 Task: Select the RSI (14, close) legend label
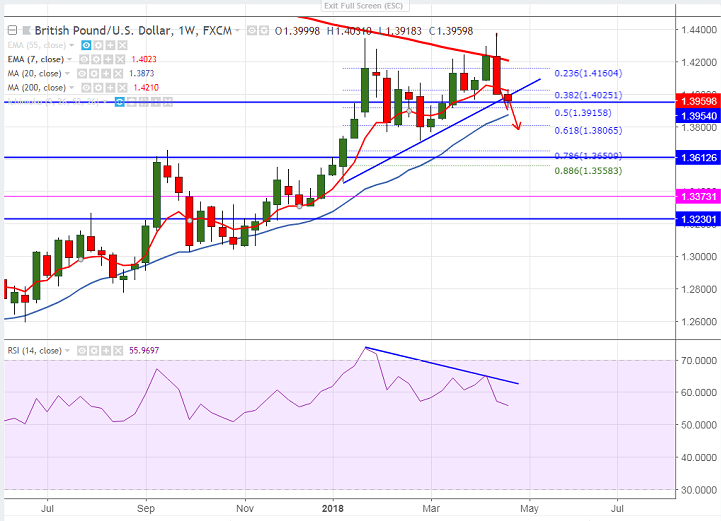pos(34,351)
